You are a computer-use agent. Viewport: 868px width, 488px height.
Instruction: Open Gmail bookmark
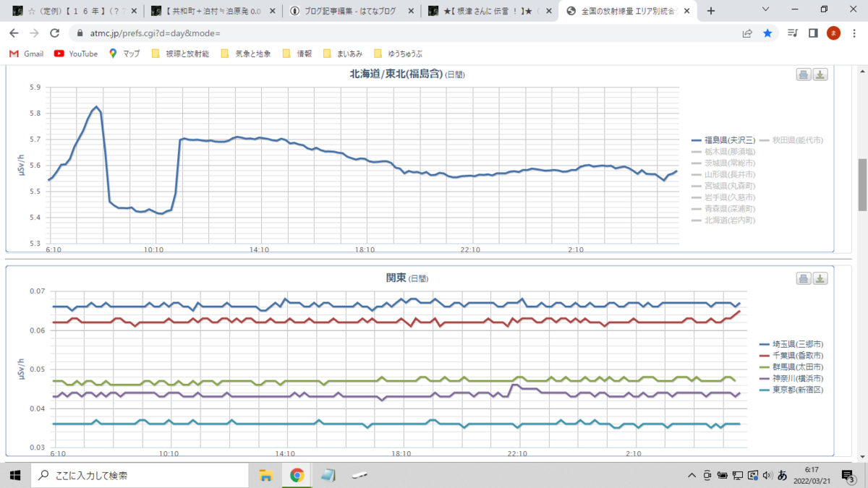(27, 53)
